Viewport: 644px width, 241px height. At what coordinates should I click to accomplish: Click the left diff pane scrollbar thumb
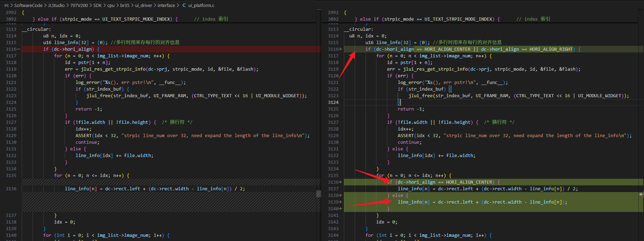(x=319, y=193)
